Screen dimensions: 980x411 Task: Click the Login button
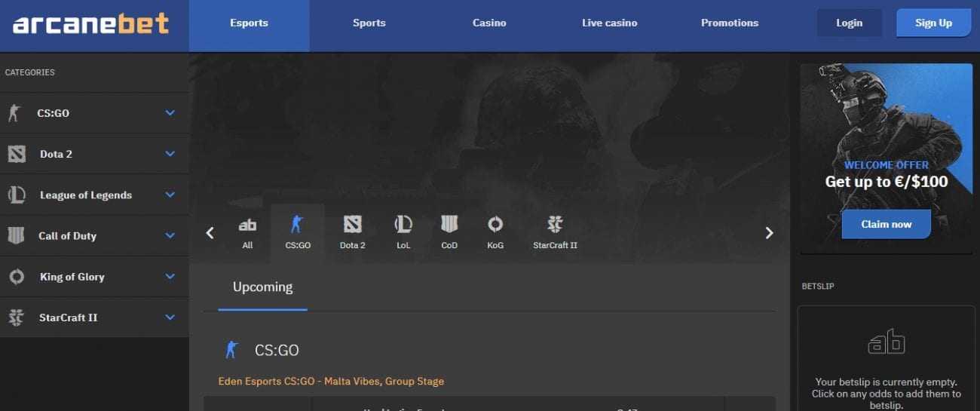849,23
